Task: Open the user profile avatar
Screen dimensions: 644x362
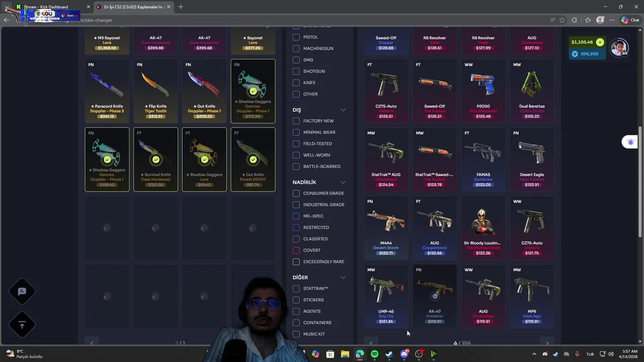Action: [x=619, y=48]
